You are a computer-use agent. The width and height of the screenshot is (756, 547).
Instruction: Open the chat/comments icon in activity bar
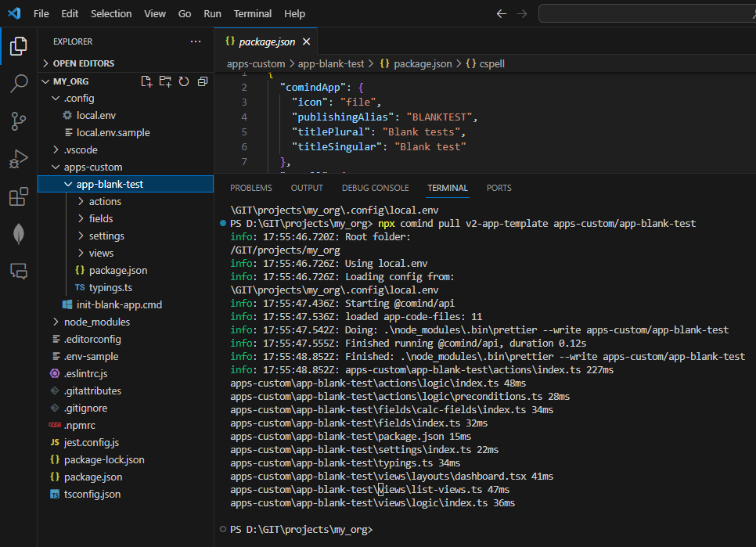coord(18,272)
